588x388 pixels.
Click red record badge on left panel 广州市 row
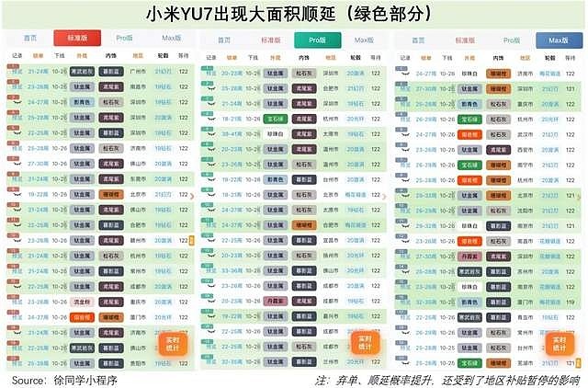tap(13, 66)
